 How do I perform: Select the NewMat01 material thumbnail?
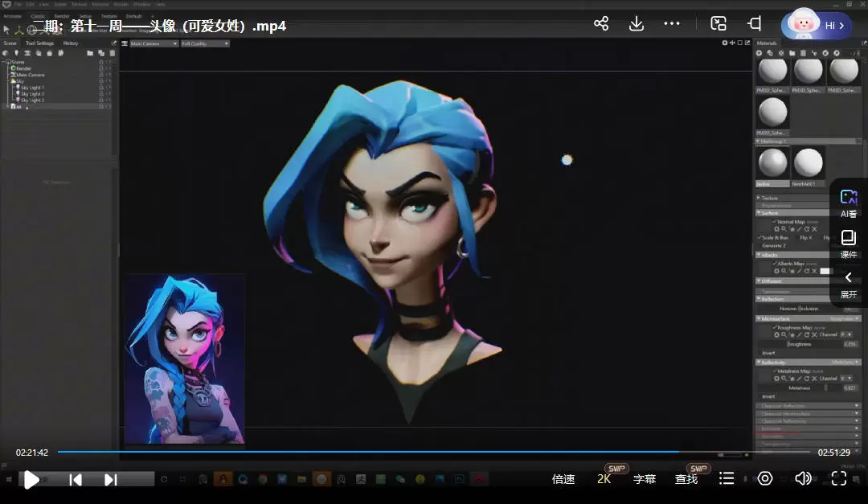[x=809, y=163]
